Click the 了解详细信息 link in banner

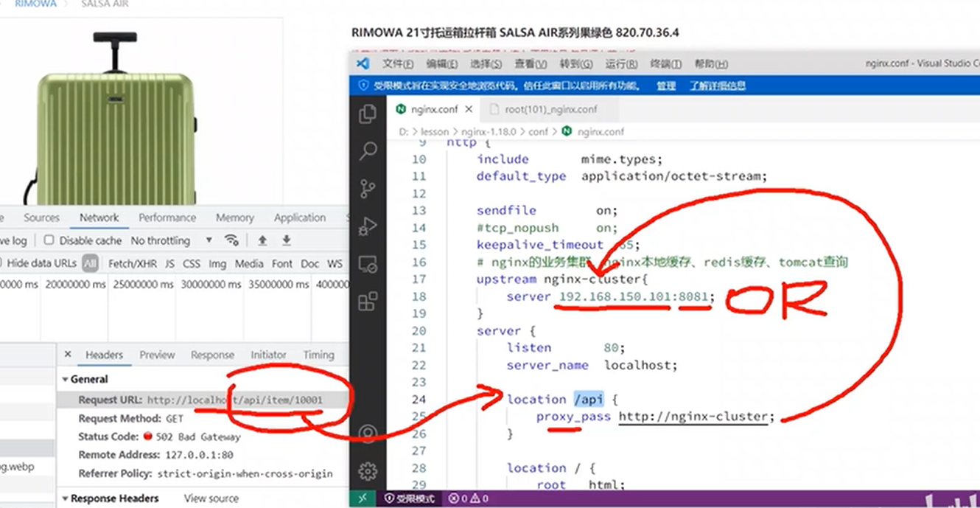point(718,86)
